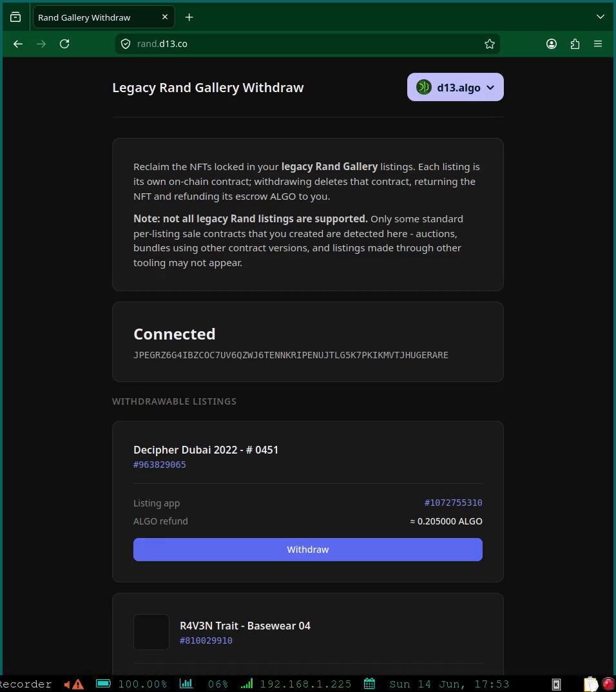Close the Rand Gallery Withdraw tab
The height and width of the screenshot is (692, 616).
(x=164, y=17)
